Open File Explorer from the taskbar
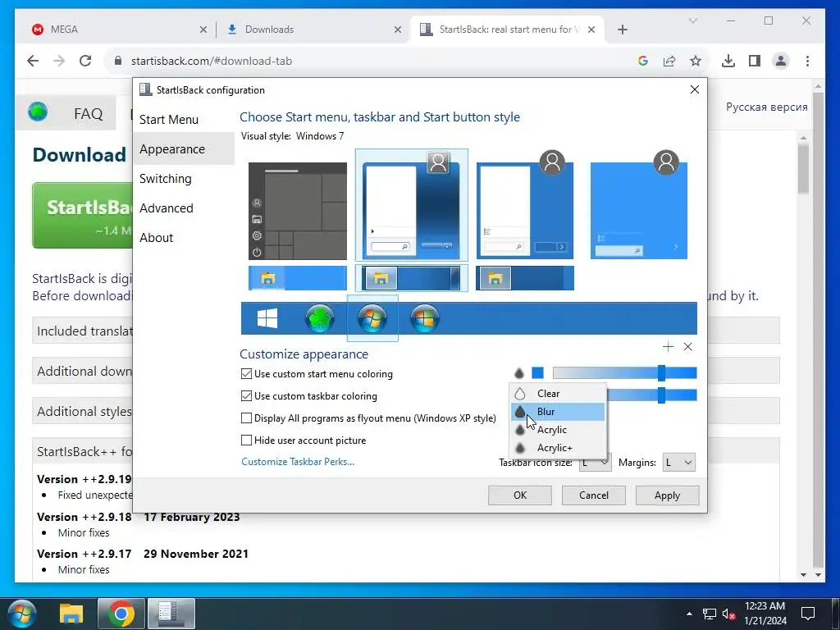 [x=71, y=614]
